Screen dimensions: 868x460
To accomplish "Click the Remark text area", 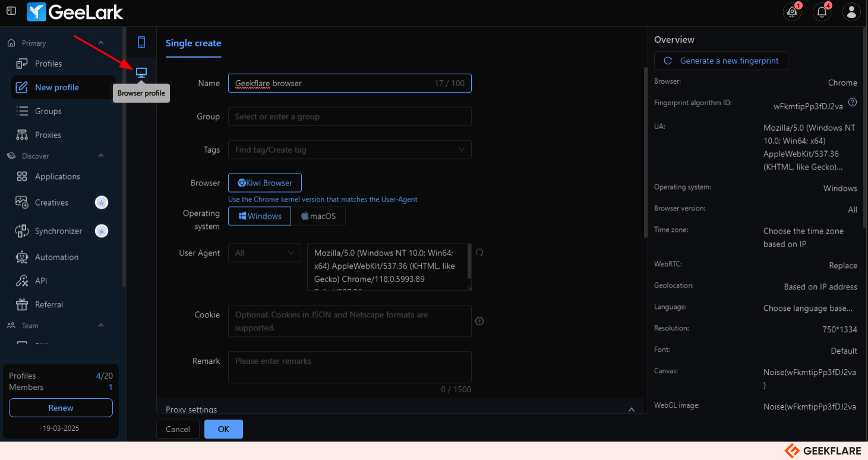I will pos(350,367).
